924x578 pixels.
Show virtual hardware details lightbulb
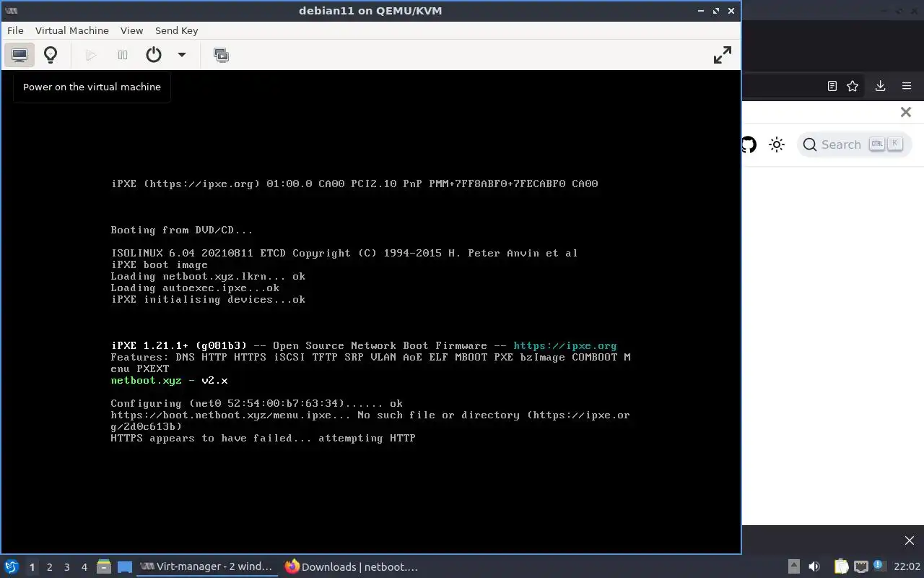51,55
